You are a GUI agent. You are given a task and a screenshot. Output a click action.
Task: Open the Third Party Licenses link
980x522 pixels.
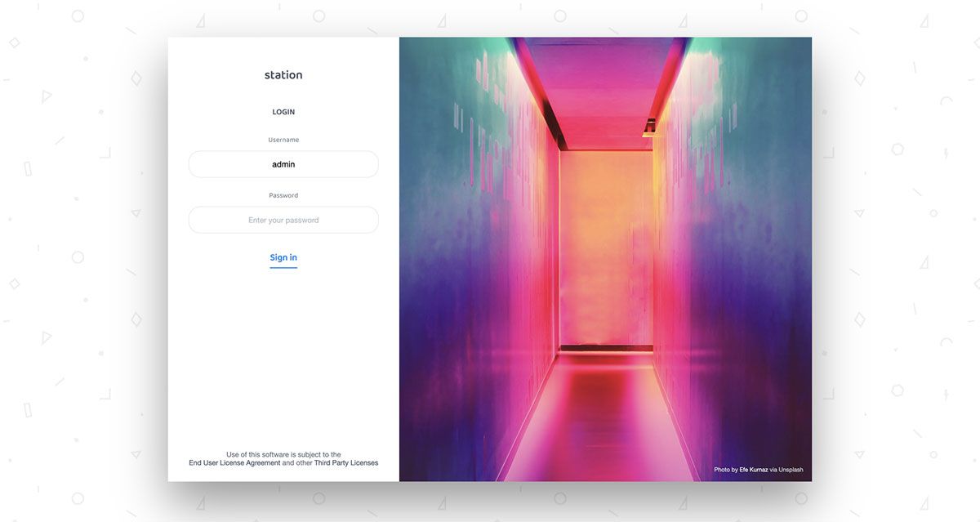coord(346,463)
